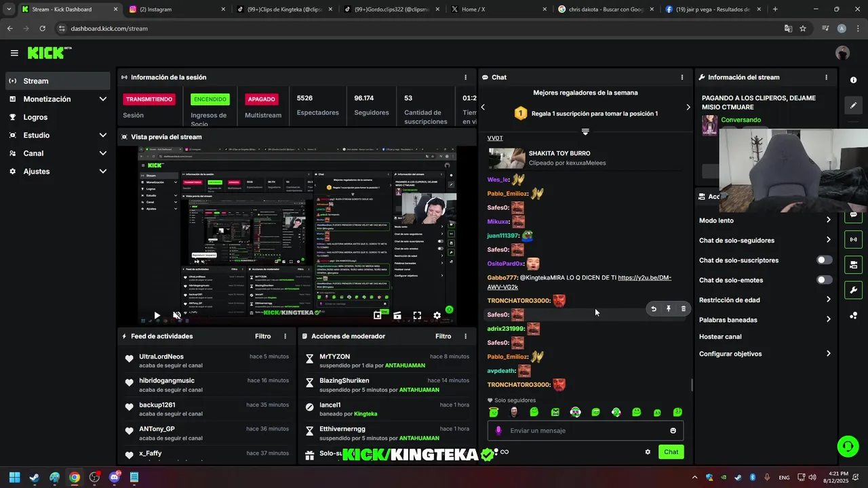Open Acciones de moderador three-dot menu
Image resolution: width=868 pixels, height=488 pixels.
click(465, 336)
